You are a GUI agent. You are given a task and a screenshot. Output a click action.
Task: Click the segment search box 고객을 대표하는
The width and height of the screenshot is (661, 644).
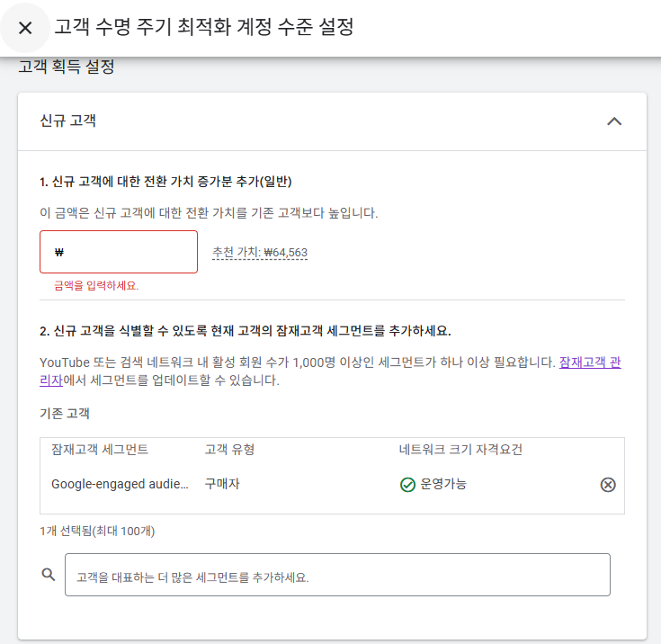[x=337, y=575]
